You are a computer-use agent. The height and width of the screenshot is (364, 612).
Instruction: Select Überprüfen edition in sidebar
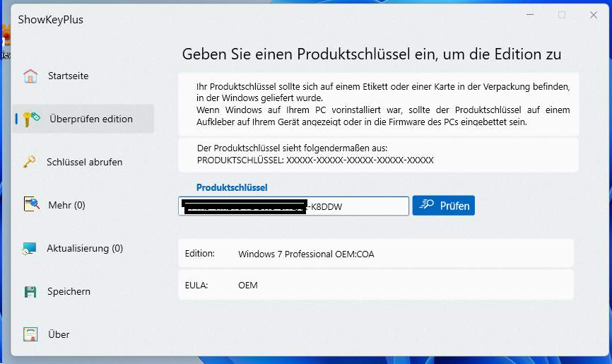point(83,119)
